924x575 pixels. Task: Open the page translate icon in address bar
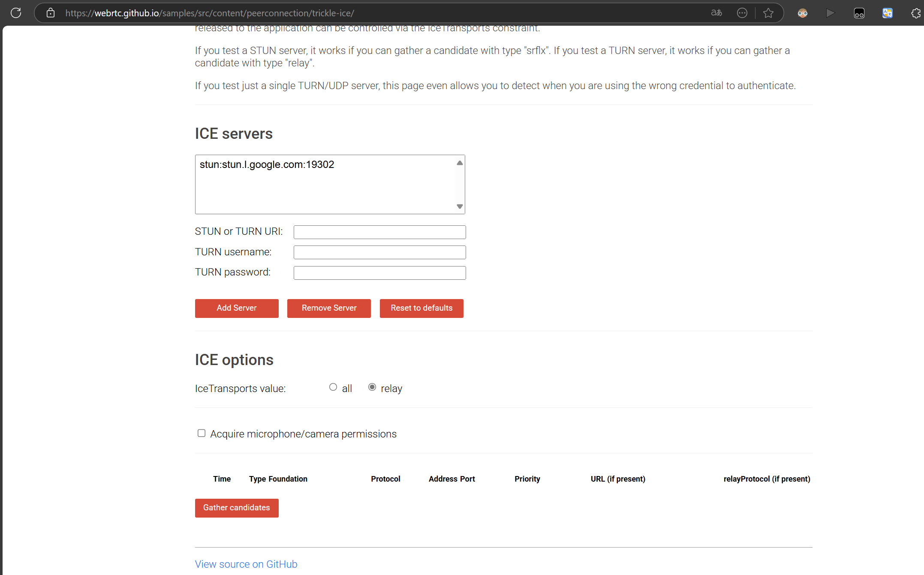point(716,13)
